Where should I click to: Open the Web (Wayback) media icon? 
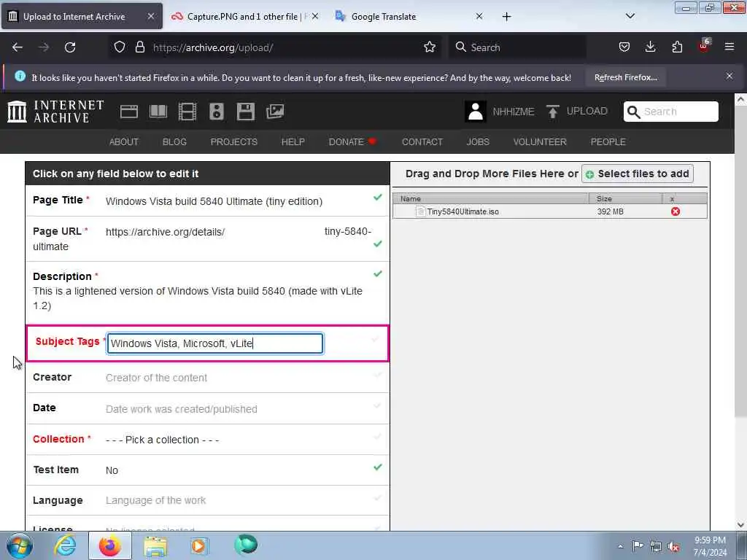click(128, 112)
